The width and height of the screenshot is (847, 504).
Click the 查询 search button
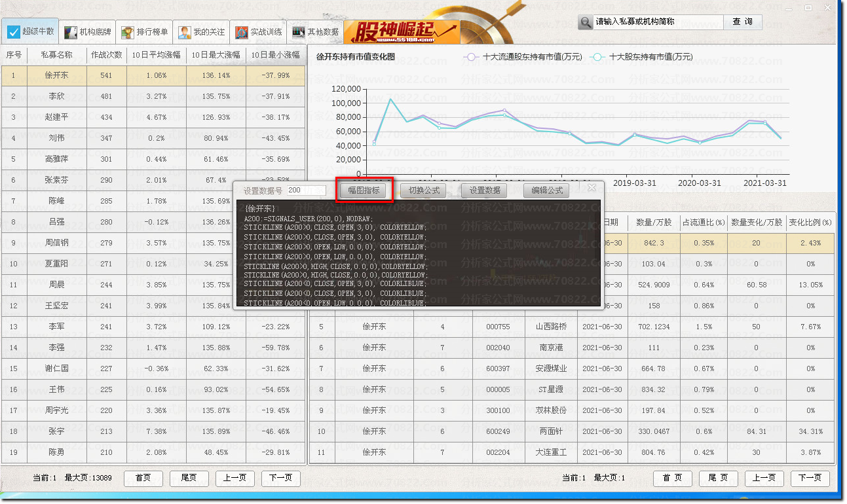pyautogui.click(x=743, y=22)
